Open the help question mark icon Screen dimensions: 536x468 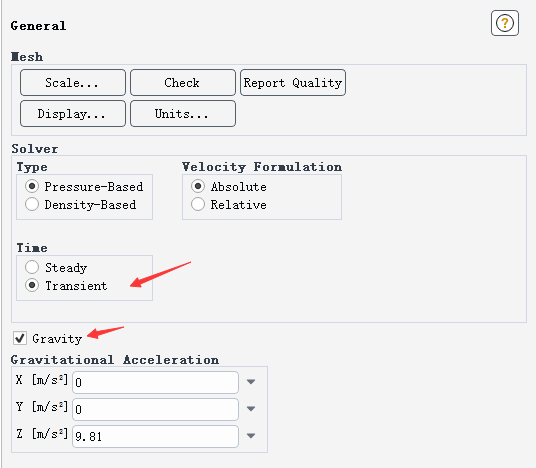coord(505,23)
